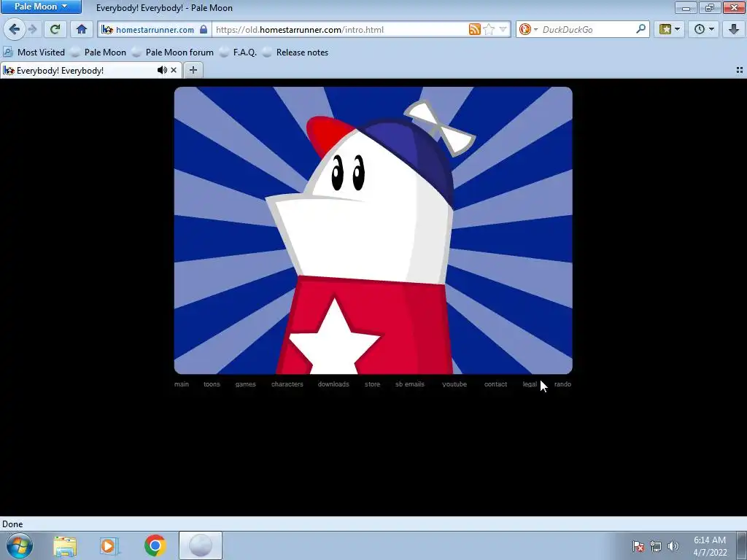Click the tab groups grid icon
Image resolution: width=747 pixels, height=560 pixels.
click(x=740, y=70)
